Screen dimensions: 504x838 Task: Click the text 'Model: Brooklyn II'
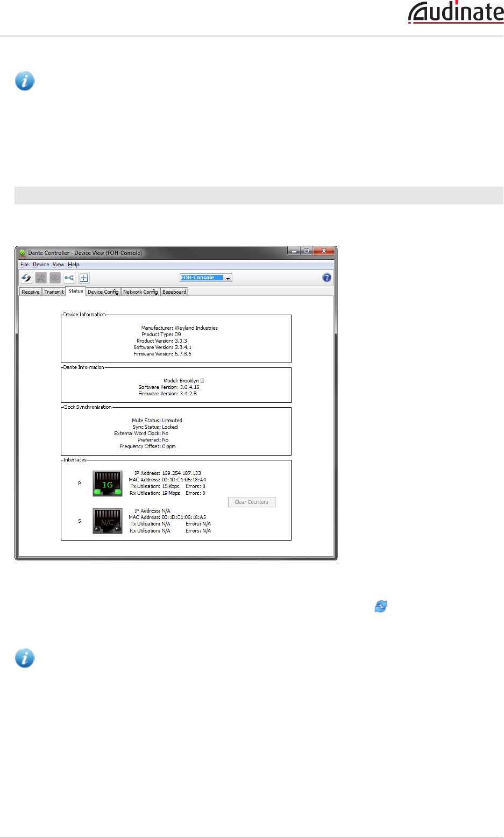tap(184, 380)
